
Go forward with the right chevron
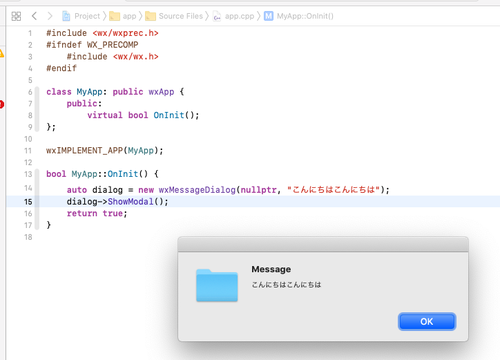50,16
